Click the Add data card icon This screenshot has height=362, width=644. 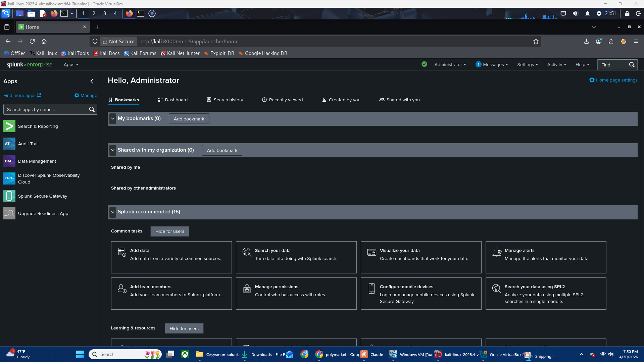[x=122, y=252]
